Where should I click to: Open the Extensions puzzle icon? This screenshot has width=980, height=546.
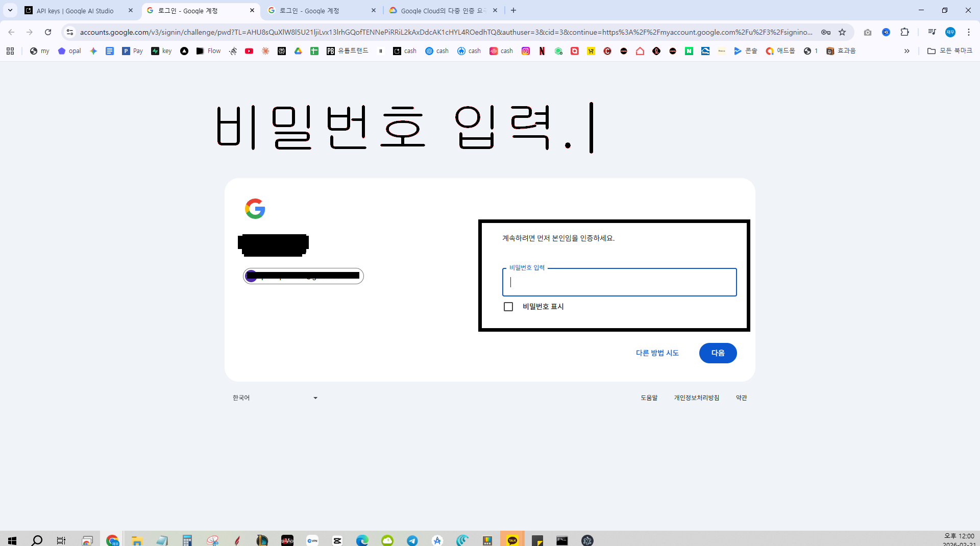pos(904,32)
